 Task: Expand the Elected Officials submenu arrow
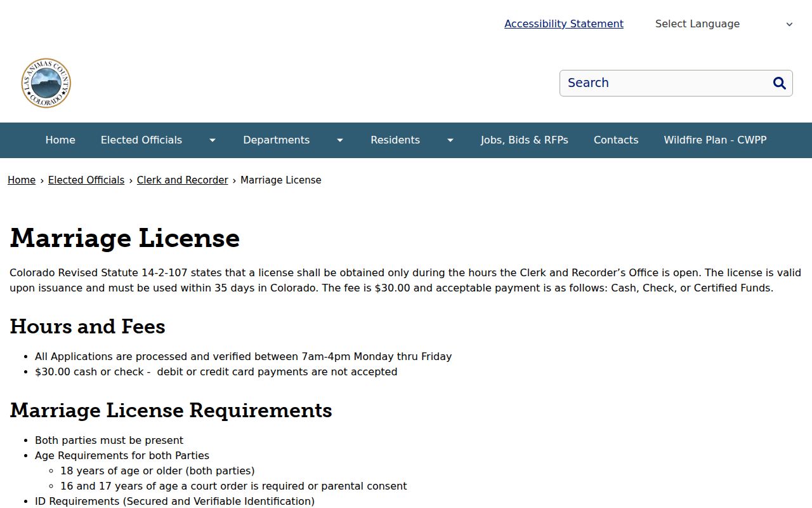coord(213,140)
